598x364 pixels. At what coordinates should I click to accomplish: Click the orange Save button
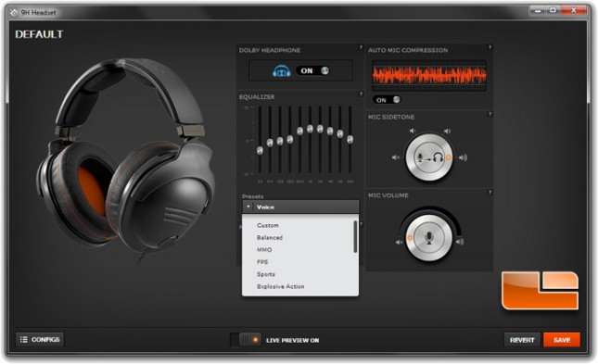[562, 340]
